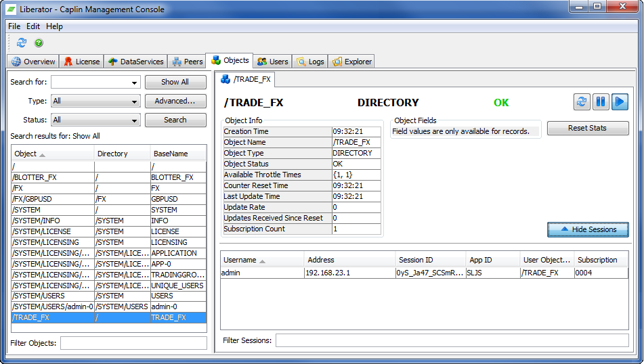Select the /BLOTTER_FX object row

[x=109, y=177]
